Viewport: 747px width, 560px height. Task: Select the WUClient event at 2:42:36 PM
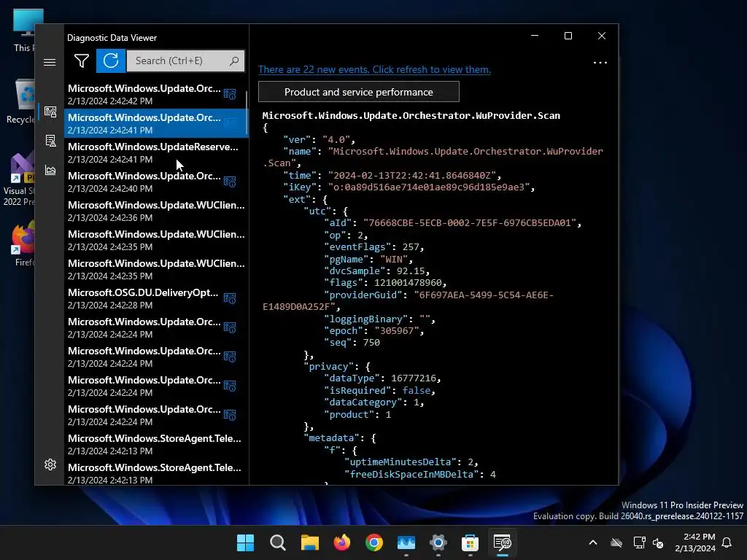155,211
